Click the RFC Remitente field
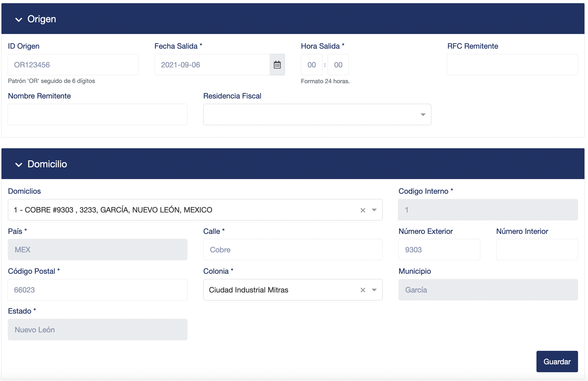 512,65
